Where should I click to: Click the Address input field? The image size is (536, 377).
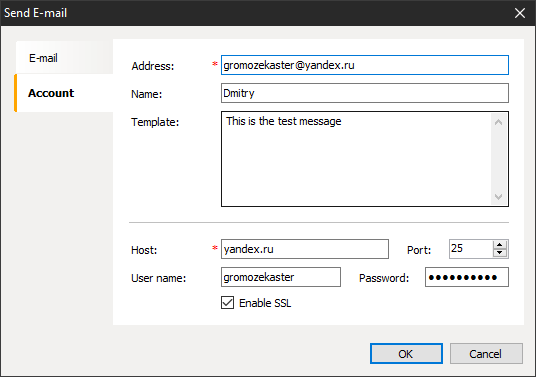point(365,65)
